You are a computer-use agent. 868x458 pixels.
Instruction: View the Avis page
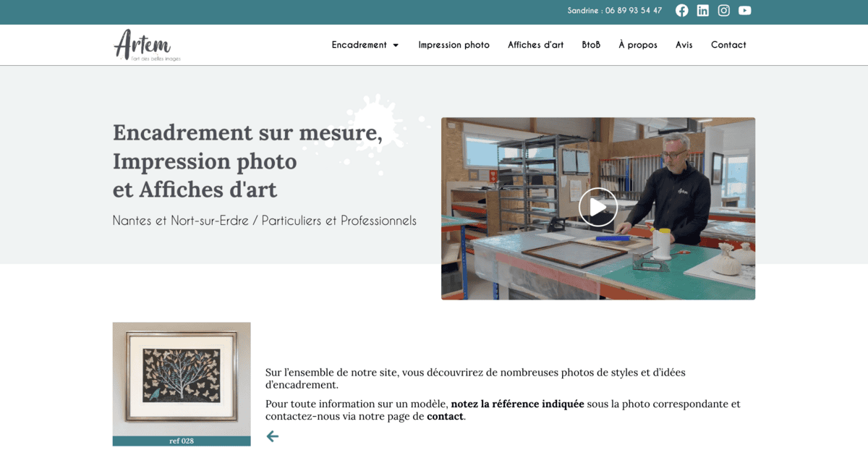tap(684, 45)
